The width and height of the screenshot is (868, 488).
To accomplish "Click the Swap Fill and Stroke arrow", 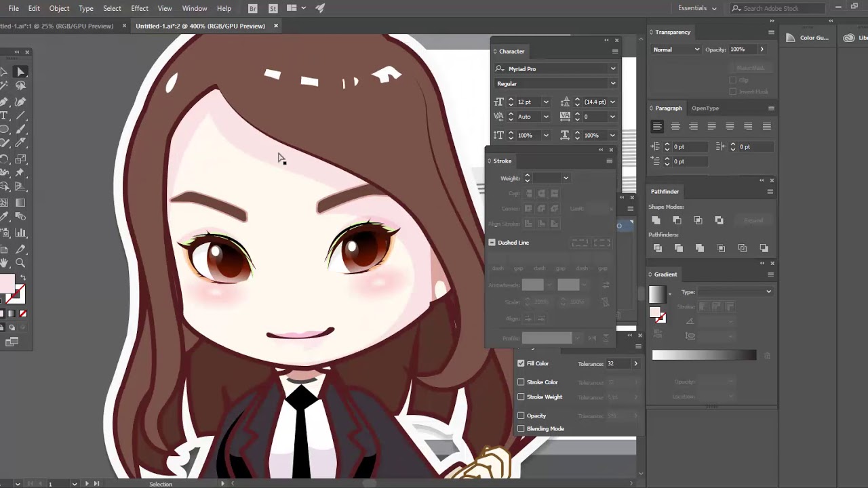I will (22, 278).
